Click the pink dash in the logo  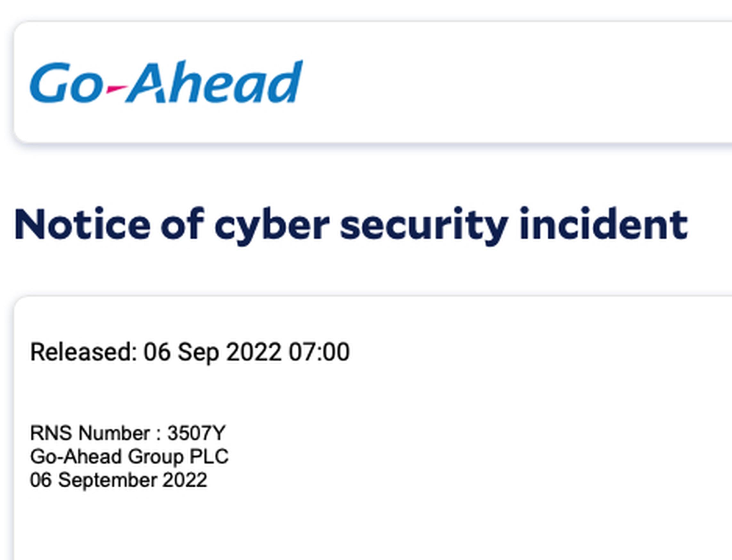(116, 89)
